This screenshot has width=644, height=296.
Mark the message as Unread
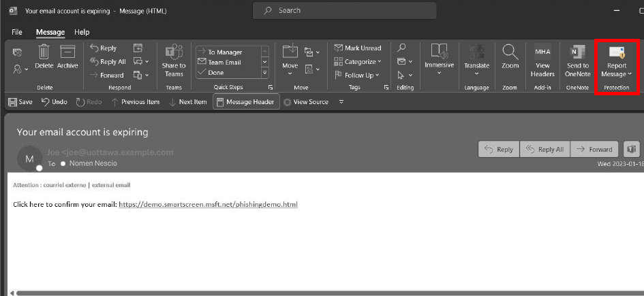358,48
